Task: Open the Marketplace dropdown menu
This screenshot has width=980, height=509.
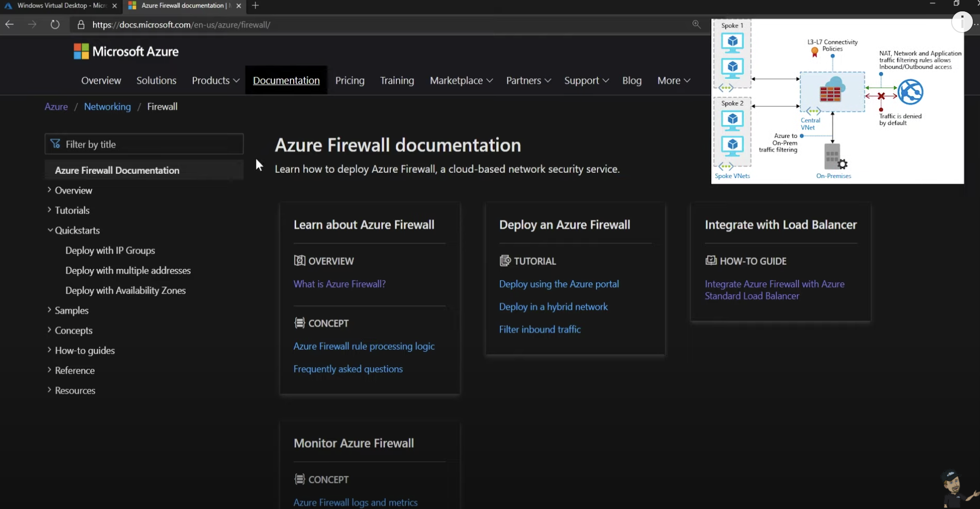Action: tap(461, 80)
